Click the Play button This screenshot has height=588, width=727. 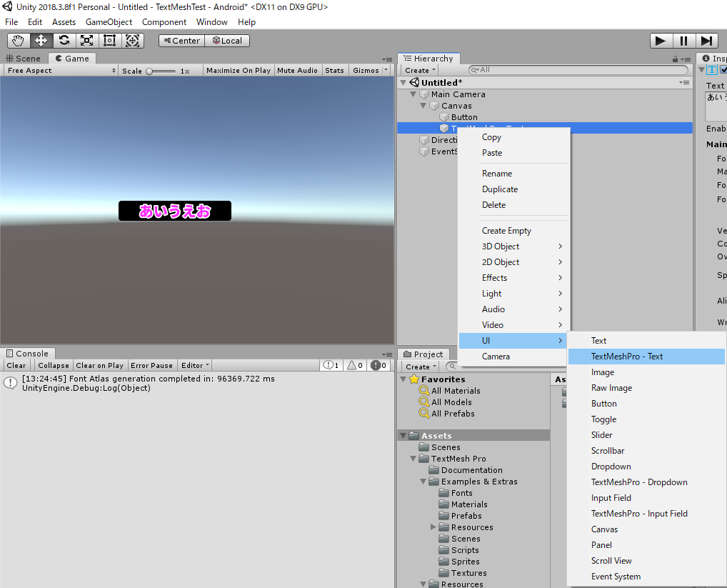[x=661, y=41]
